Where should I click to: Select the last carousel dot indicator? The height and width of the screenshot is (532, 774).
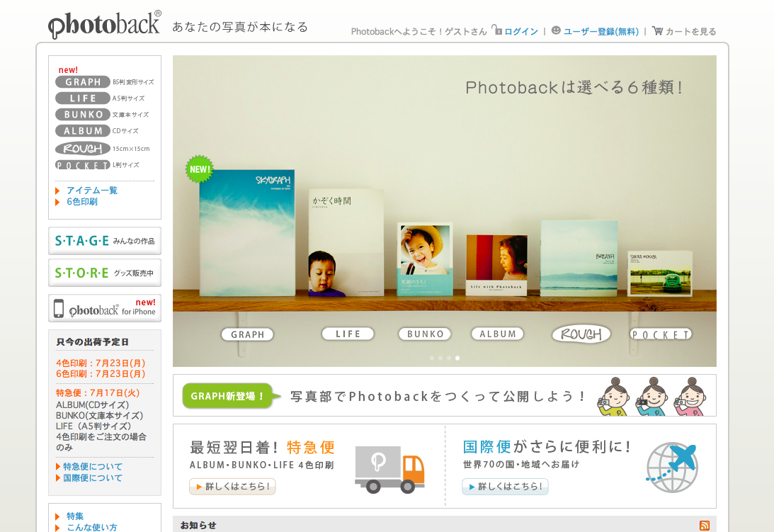coord(457,358)
